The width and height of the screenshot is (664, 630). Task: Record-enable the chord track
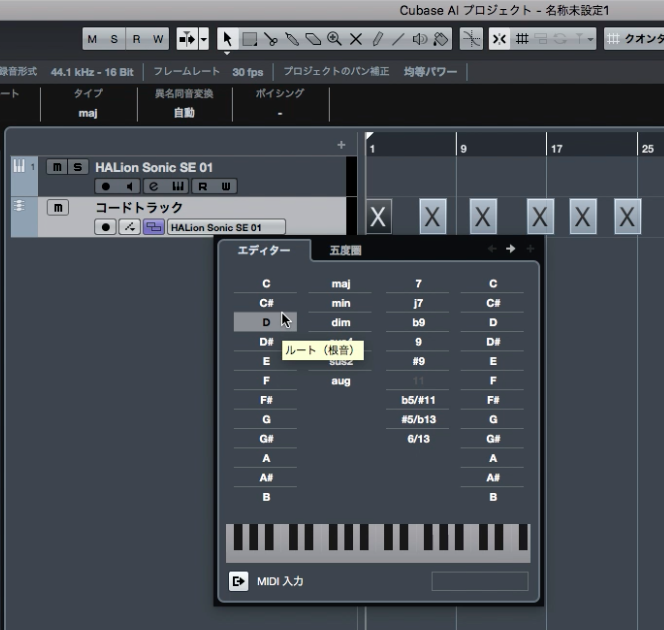105,227
